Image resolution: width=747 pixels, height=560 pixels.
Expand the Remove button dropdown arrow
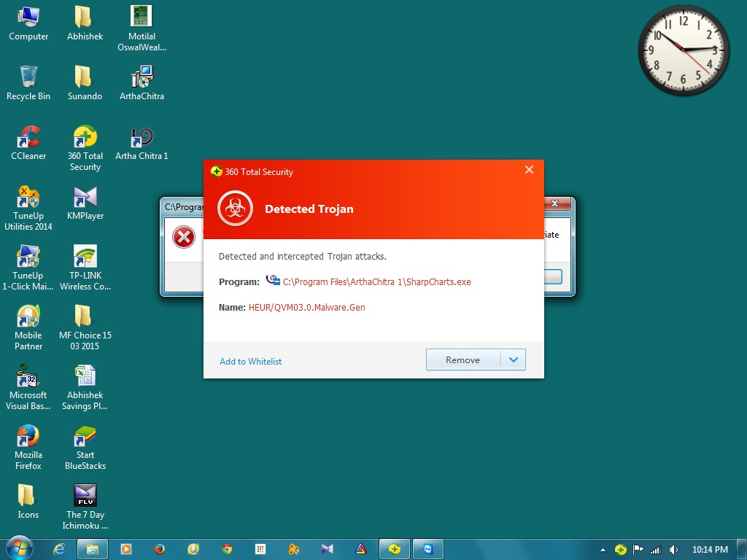click(513, 360)
